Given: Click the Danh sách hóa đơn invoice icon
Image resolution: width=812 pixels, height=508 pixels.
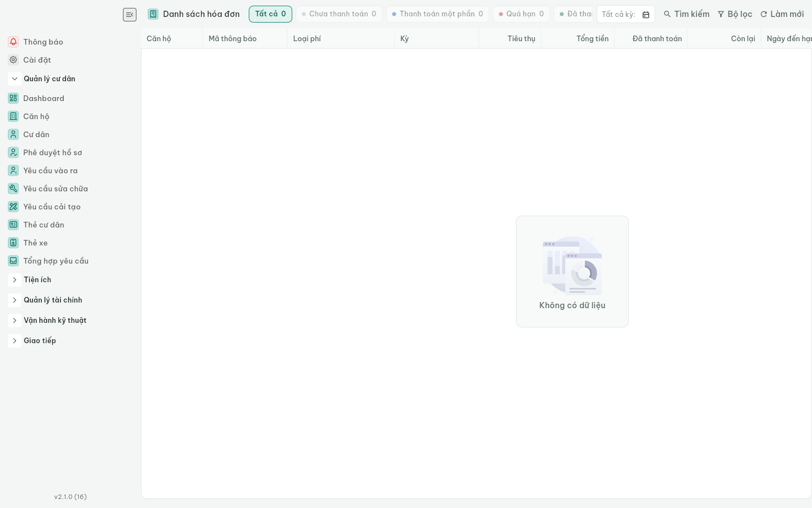Looking at the screenshot, I should pos(153,14).
